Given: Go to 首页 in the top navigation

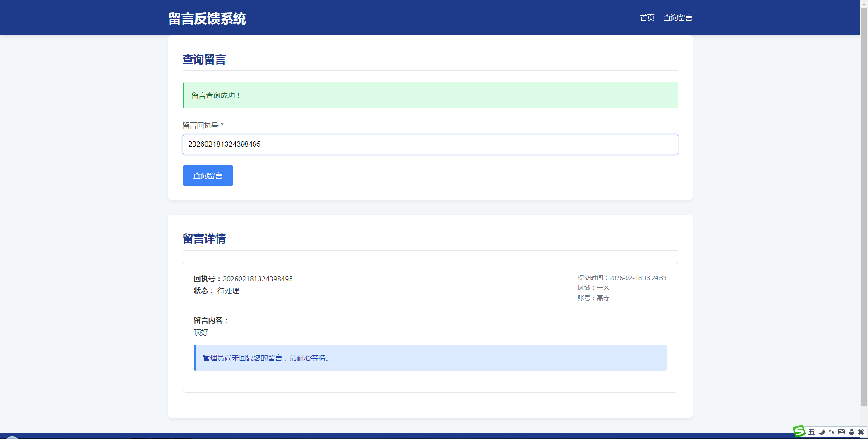Looking at the screenshot, I should pos(647,18).
